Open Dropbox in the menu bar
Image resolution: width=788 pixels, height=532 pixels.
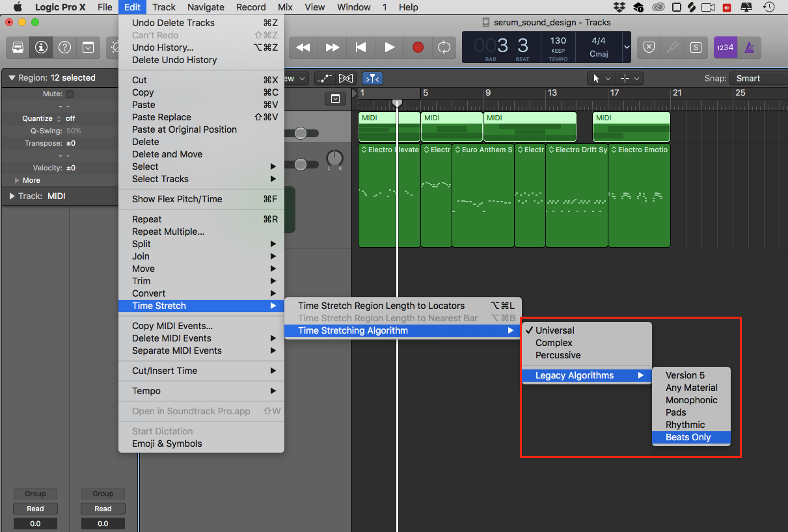point(619,7)
